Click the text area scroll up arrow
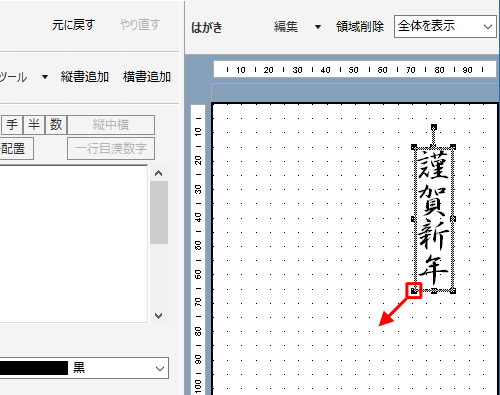Viewport: 500px width, 395px height. point(159,173)
